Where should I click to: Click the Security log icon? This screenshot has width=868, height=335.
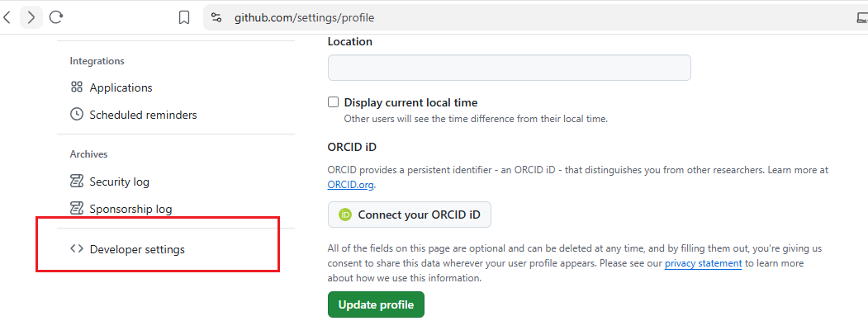coord(76,182)
